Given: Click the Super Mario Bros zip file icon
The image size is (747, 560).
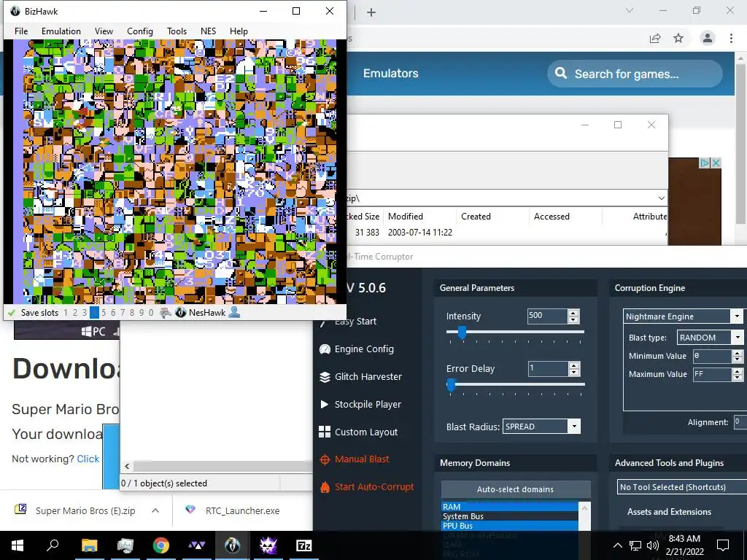Looking at the screenshot, I should point(20,510).
